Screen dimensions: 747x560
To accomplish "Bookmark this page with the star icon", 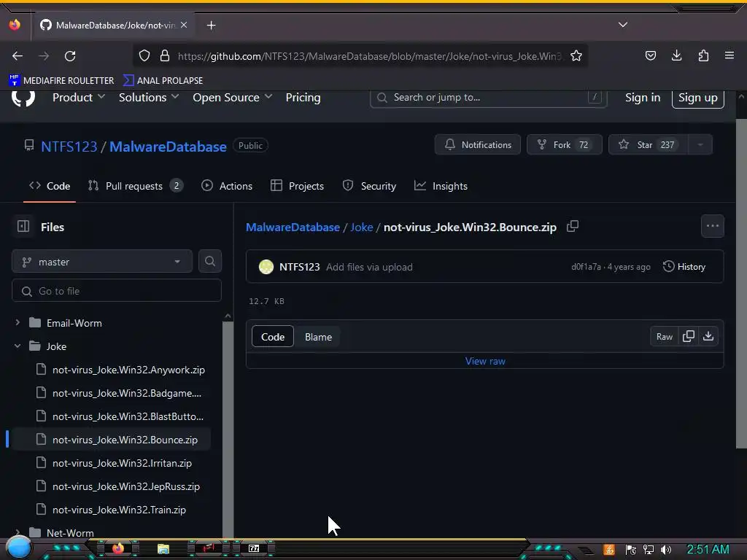I will 576,56.
